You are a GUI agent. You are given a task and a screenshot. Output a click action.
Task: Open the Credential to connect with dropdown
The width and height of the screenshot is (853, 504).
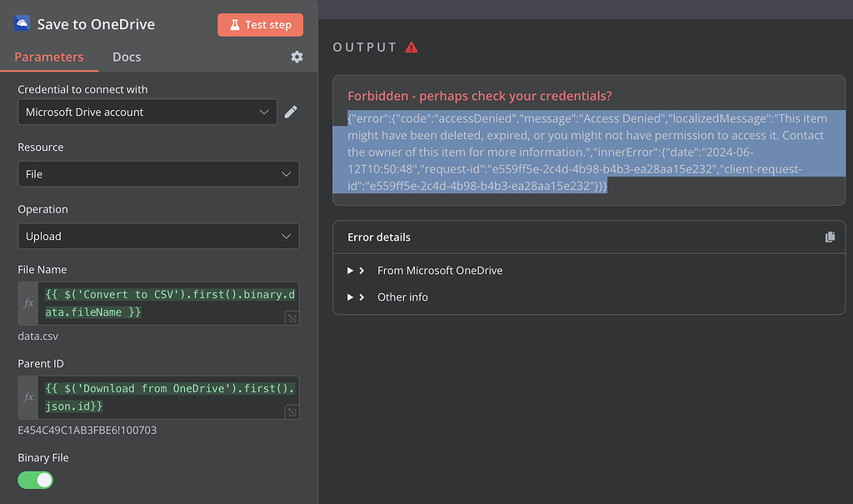click(x=147, y=112)
